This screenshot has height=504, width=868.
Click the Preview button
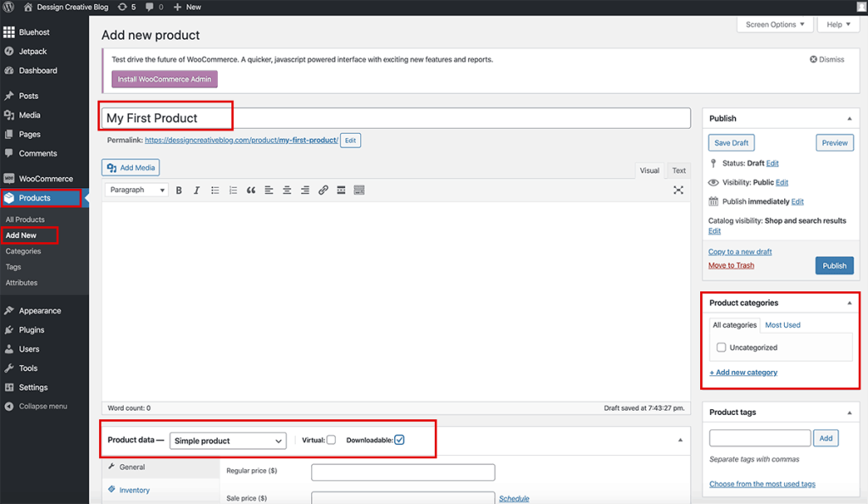(834, 143)
